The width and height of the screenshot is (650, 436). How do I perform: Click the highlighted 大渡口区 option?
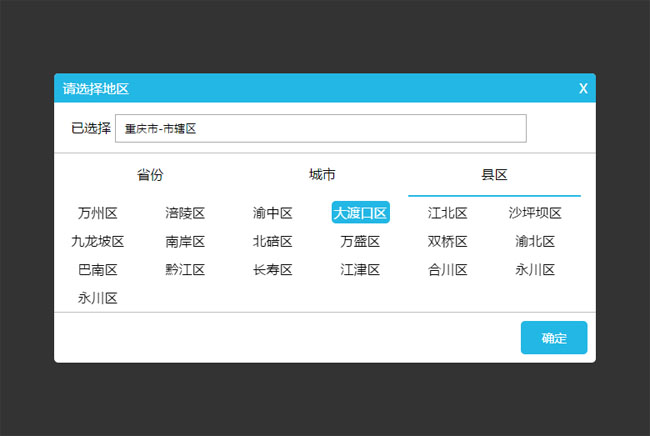[x=360, y=213]
